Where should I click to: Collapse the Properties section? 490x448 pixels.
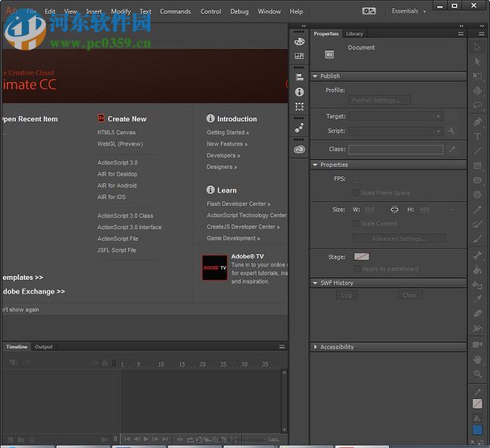click(315, 164)
